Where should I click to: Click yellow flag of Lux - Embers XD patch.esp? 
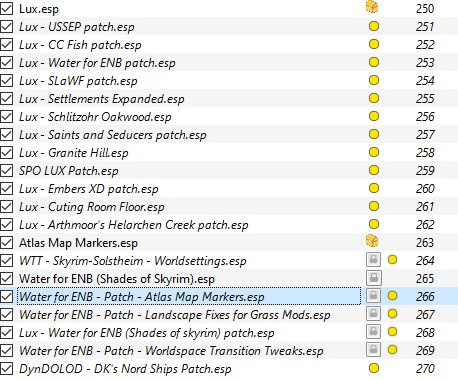tap(374, 188)
